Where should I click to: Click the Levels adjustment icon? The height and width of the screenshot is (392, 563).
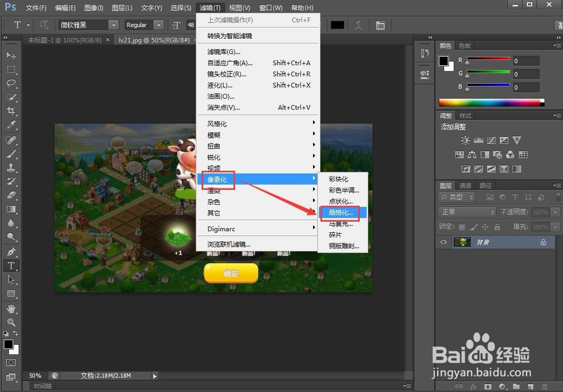click(x=478, y=140)
